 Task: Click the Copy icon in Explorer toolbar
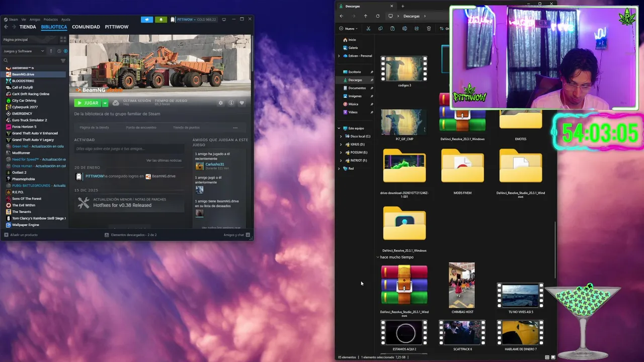tap(380, 29)
